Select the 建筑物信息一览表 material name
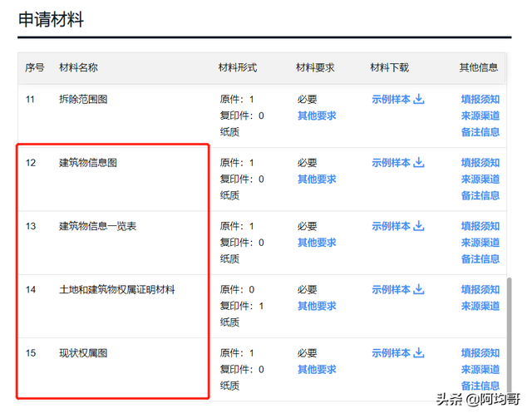The width and height of the screenshot is (532, 418). pos(98,226)
